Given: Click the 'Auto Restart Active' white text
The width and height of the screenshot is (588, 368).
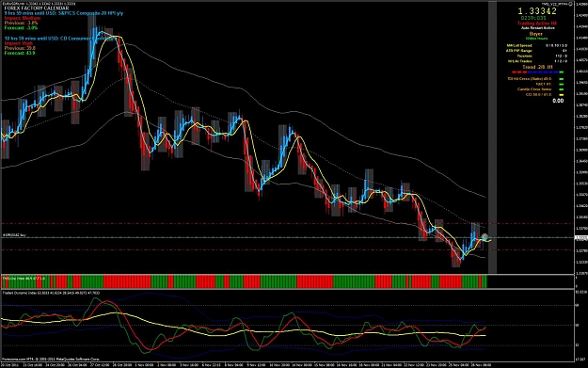Looking at the screenshot, I should tap(538, 28).
